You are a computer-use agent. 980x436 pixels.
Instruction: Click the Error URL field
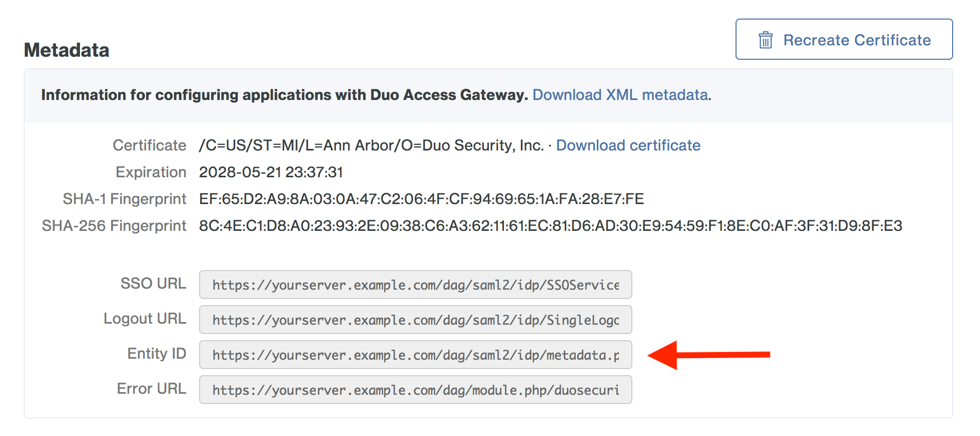click(415, 390)
